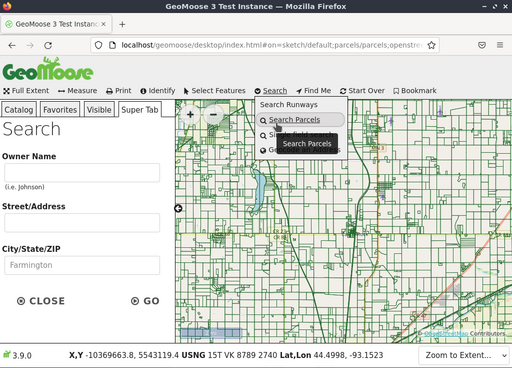Focus the Owner Name input field
Viewport: 512px width, 368px height.
82,173
